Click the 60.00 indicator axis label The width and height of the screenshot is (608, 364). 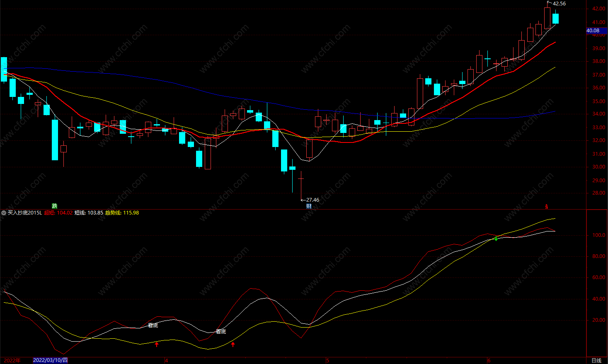(x=598, y=277)
